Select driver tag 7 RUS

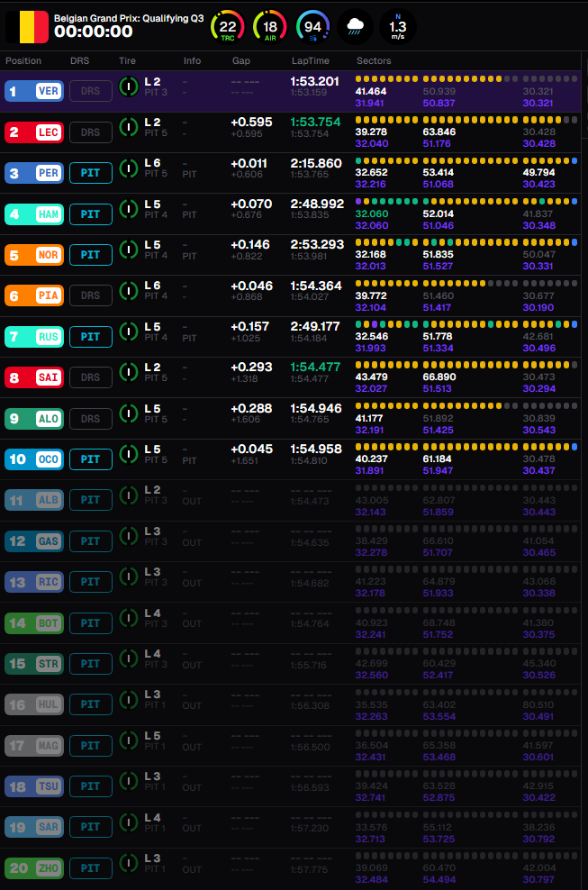pos(34,337)
